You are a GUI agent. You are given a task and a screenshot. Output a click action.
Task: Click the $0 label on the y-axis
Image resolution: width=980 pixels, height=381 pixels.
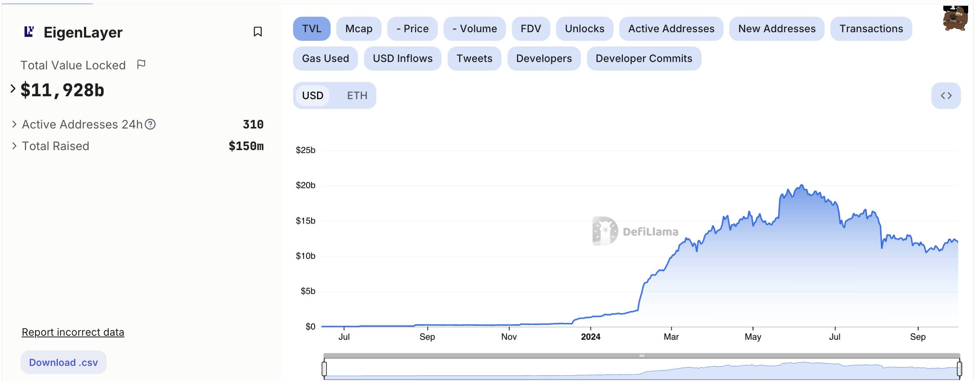(x=311, y=326)
